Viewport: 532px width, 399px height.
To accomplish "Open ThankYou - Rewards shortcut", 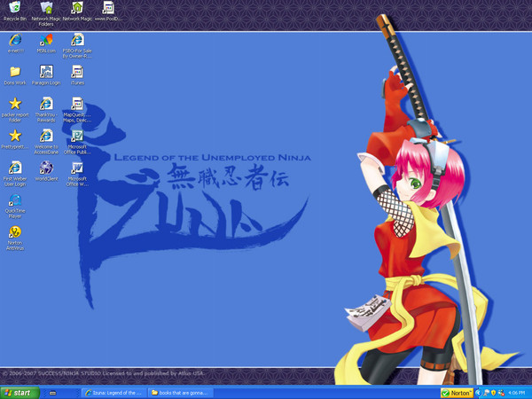I will tap(46, 110).
